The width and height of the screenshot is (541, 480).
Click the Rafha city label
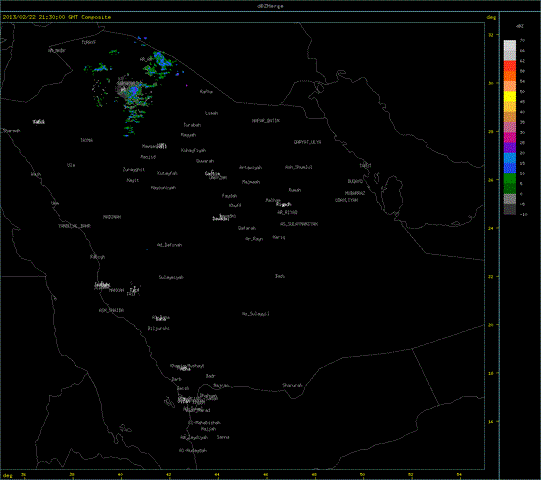206,92
